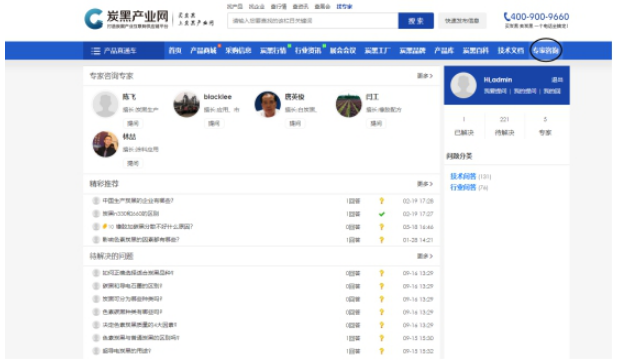Open the 产品直通车 hamburger menu icon
Viewport: 620px width, 360px height.
coord(95,51)
